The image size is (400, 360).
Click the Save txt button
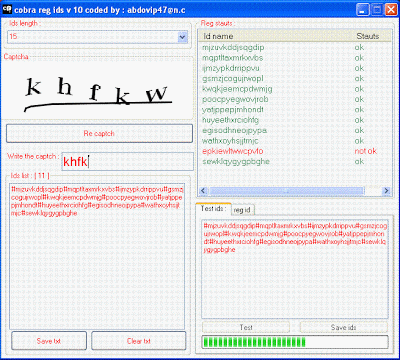49,341
